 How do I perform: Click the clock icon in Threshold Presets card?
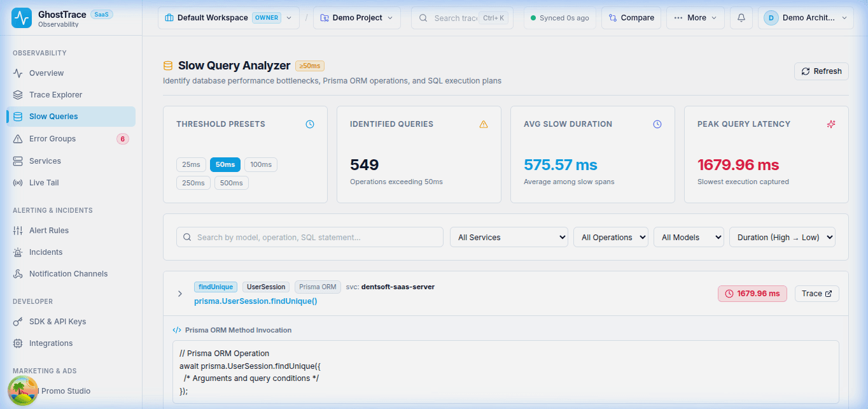pyautogui.click(x=310, y=124)
